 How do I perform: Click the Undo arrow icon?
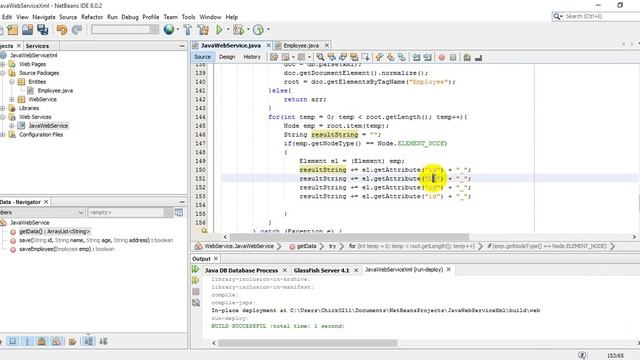click(x=62, y=29)
